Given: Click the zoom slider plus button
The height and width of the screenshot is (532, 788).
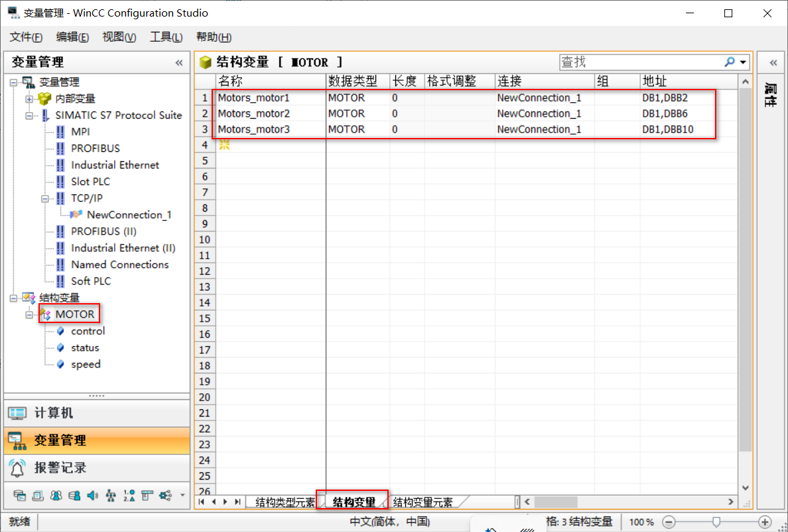Looking at the screenshot, I should pos(765,522).
